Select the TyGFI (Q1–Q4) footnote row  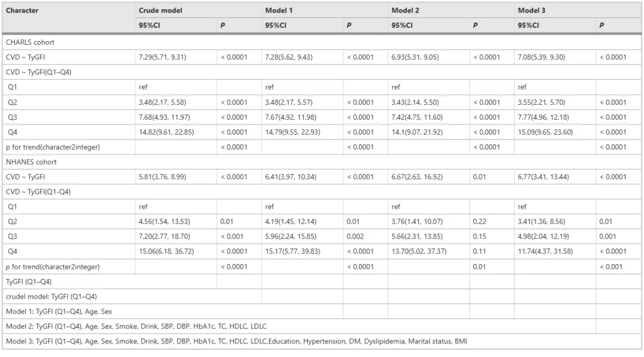[x=110, y=282]
